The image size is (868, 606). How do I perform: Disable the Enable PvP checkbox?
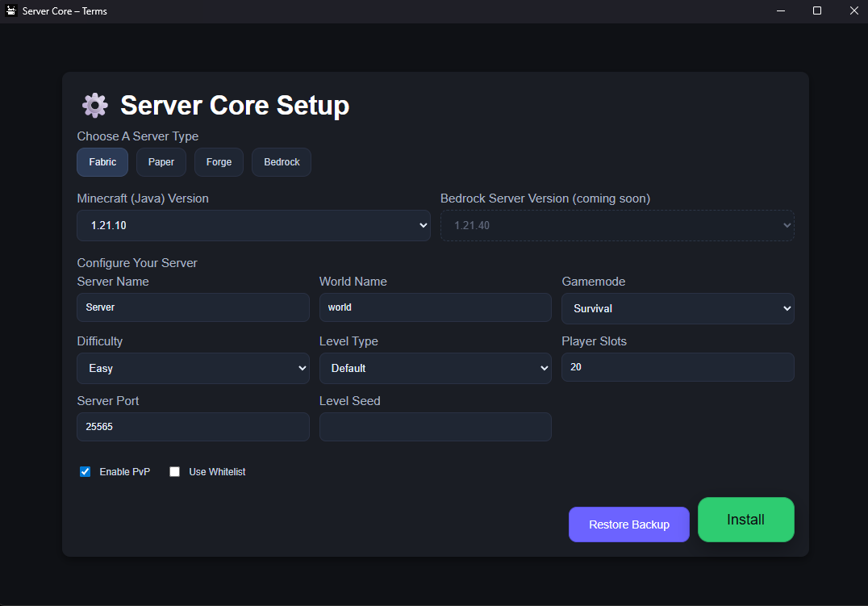pos(85,472)
